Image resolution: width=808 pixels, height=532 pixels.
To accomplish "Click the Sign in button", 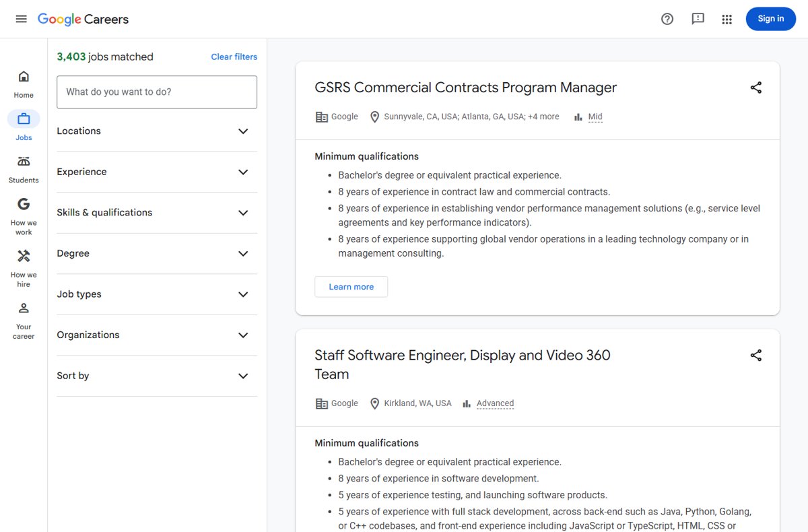I will click(x=770, y=19).
